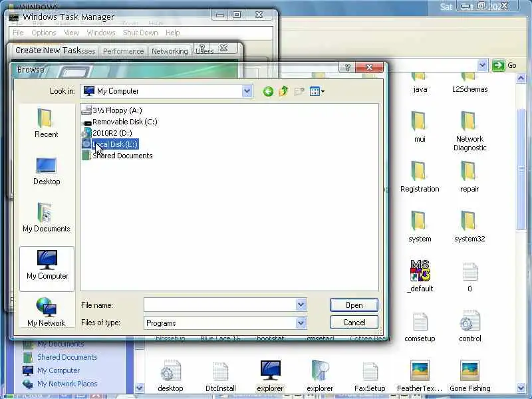Click Explorer scrollbar up arrow
Screen dimensions: 532x399
pos(521,78)
